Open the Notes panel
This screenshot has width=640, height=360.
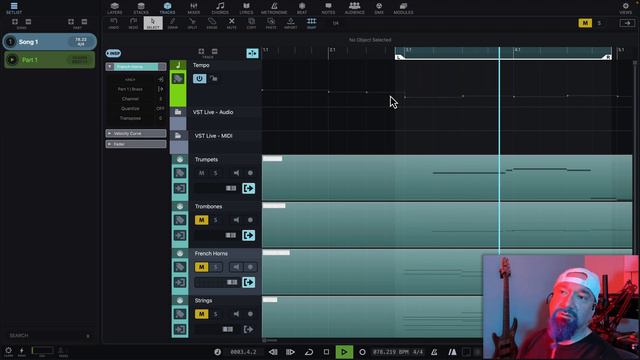[328, 8]
